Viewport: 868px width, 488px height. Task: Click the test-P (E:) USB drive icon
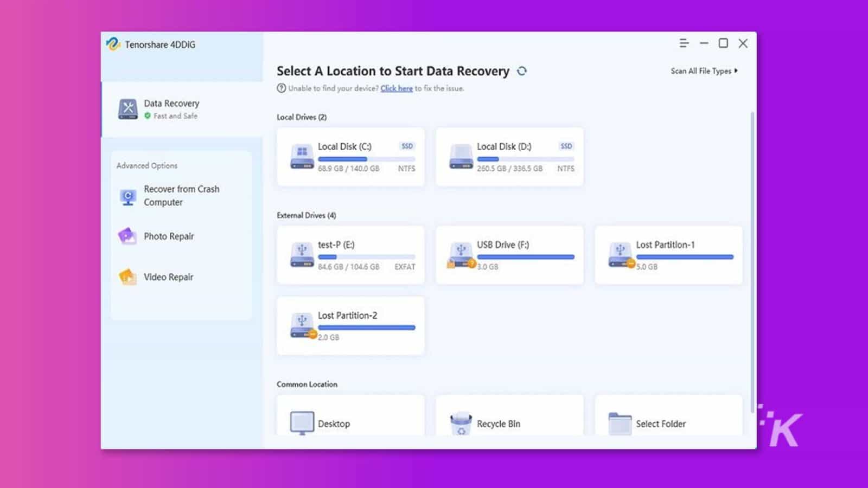(x=302, y=255)
